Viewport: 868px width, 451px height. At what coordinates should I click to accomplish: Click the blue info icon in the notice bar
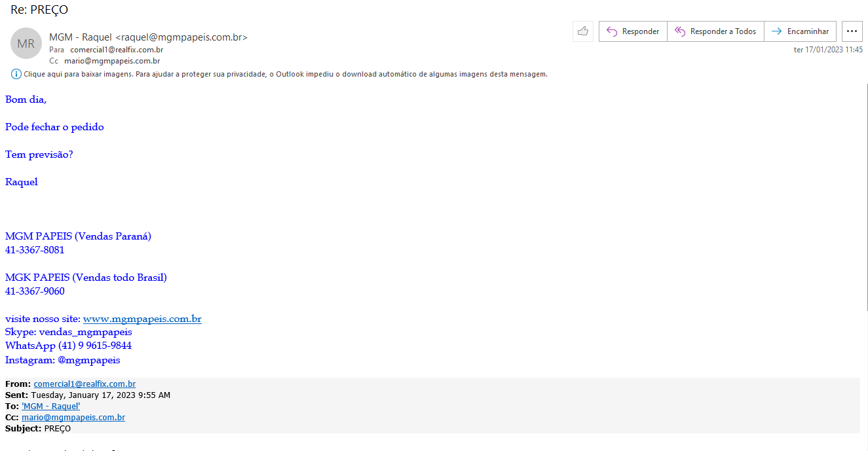tap(16, 74)
